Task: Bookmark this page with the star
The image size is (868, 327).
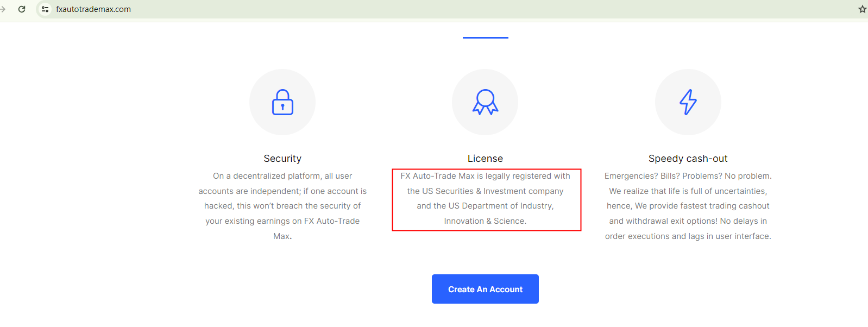Action: pos(862,9)
